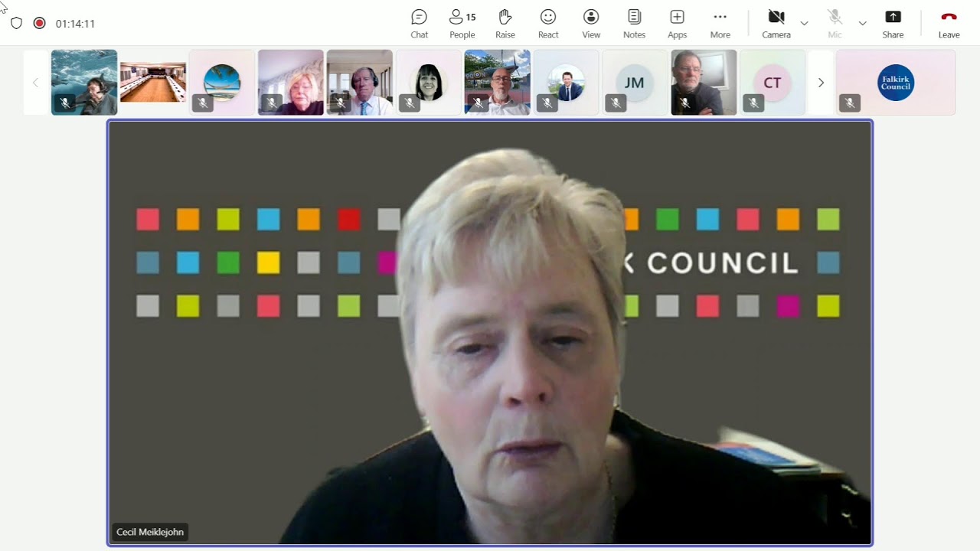This screenshot has height=551, width=980.
Task: Select the man wearing headset video tile
Action: (x=360, y=83)
